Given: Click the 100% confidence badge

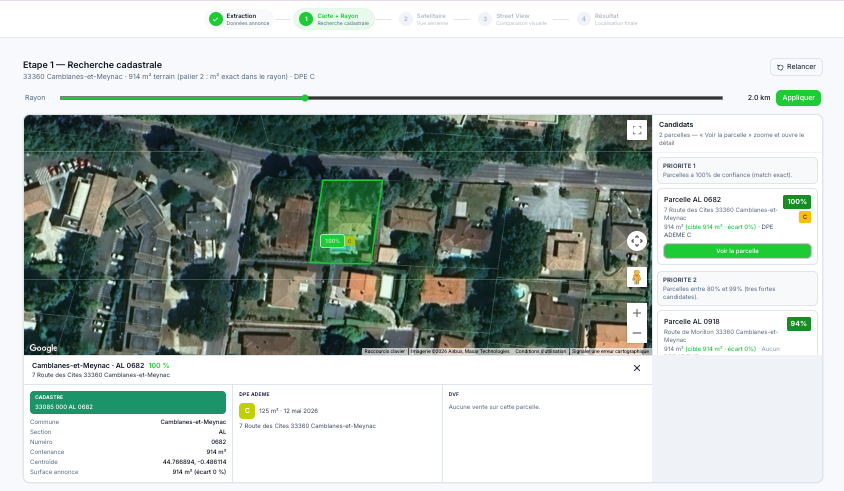Looking at the screenshot, I should (797, 202).
